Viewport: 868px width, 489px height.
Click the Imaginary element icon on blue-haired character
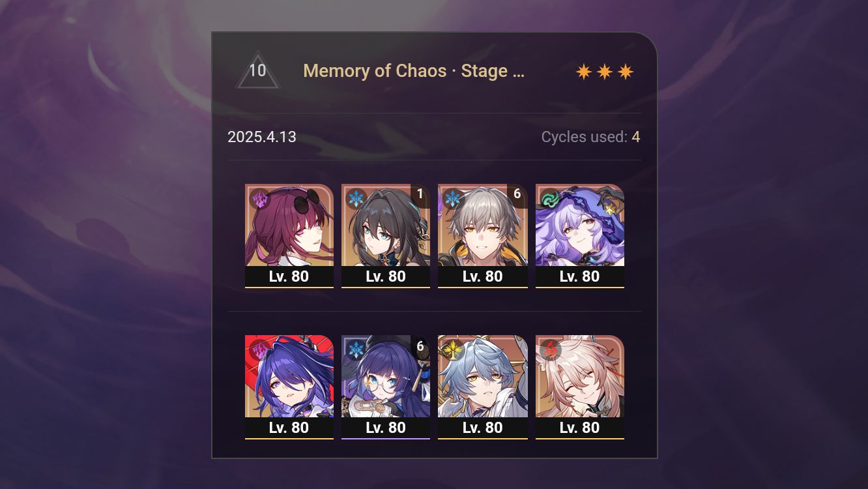coord(452,349)
